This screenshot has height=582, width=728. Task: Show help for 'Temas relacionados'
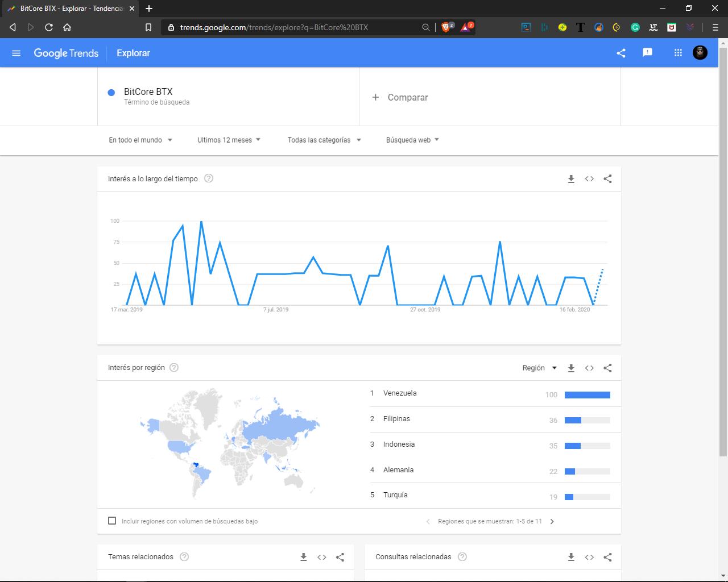(x=184, y=557)
